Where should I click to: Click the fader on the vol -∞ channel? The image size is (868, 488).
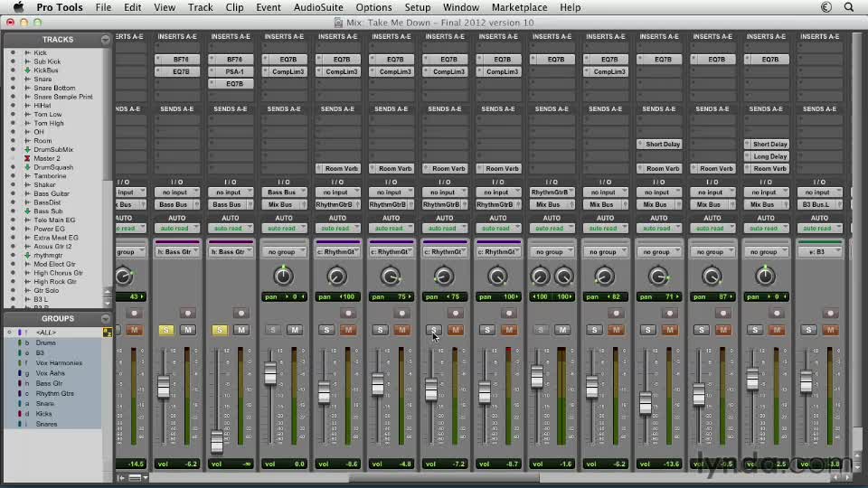217,441
